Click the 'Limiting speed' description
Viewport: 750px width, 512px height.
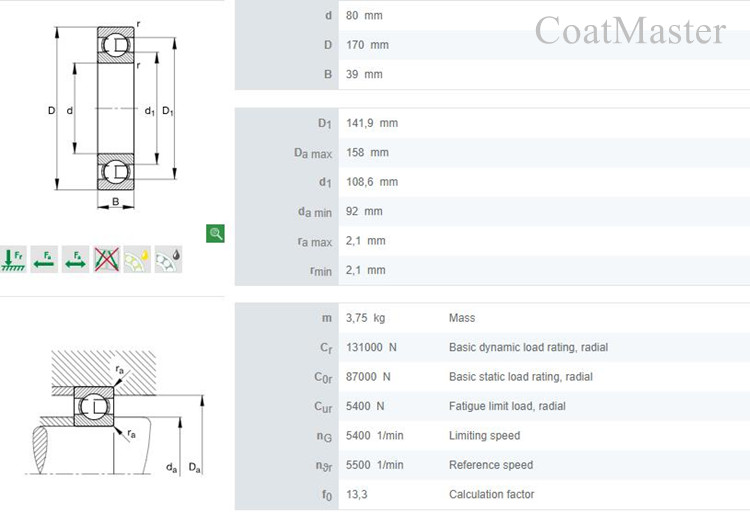tap(484, 435)
